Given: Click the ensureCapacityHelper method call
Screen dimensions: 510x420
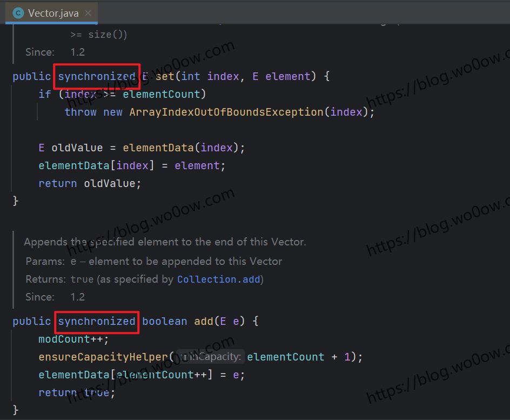Looking at the screenshot, I should 103,357.
